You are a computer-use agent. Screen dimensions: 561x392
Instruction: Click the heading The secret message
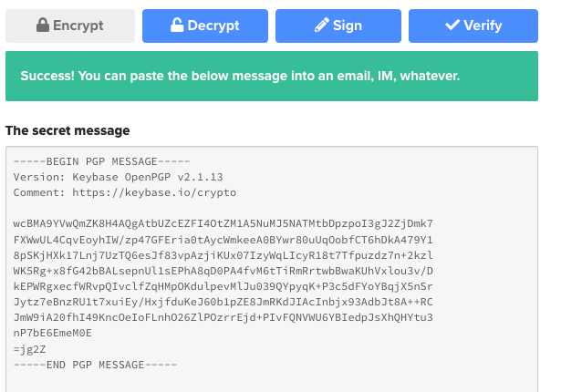point(68,130)
